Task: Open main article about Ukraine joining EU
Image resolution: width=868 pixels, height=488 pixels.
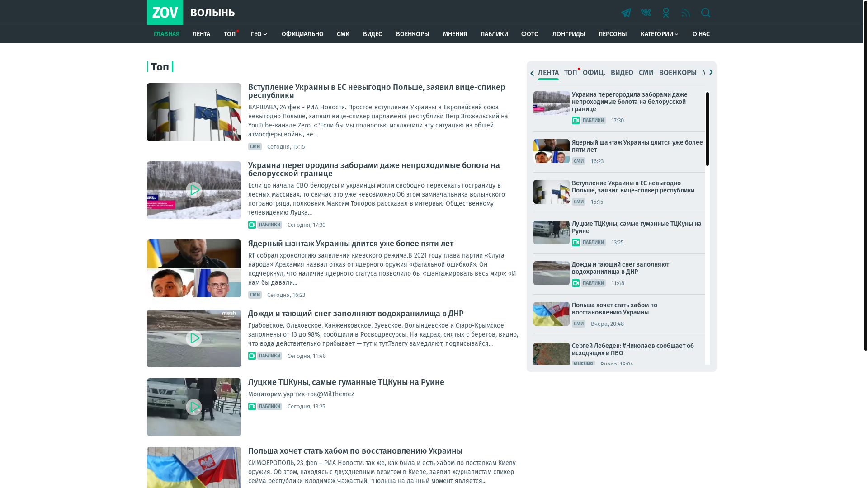Action: click(377, 91)
